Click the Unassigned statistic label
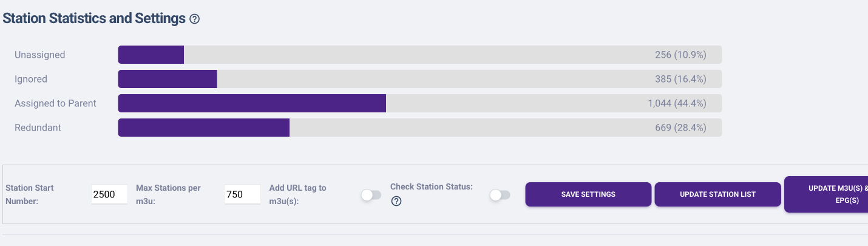 40,55
